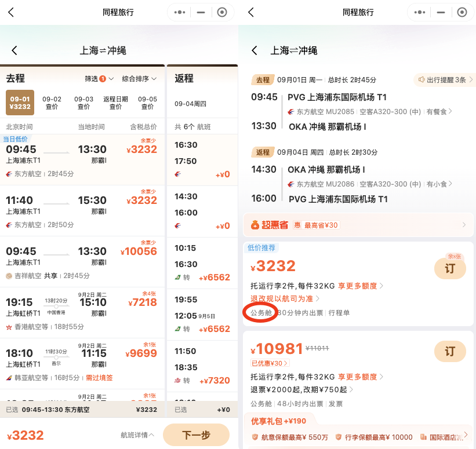The height and width of the screenshot is (449, 476).
Task: Tap shield icon beside 航意保额最高¥550万
Action: 255,437
